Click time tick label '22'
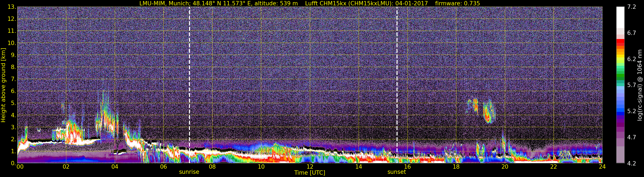The height and width of the screenshot is (177, 644). pos(554,167)
